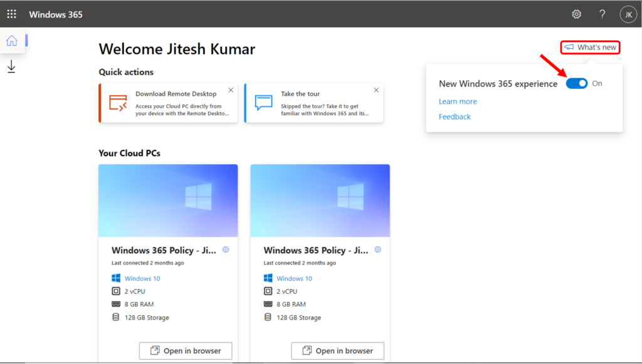642x364 pixels.
Task: Click RAM icon on first Cloud PC
Action: 116,304
